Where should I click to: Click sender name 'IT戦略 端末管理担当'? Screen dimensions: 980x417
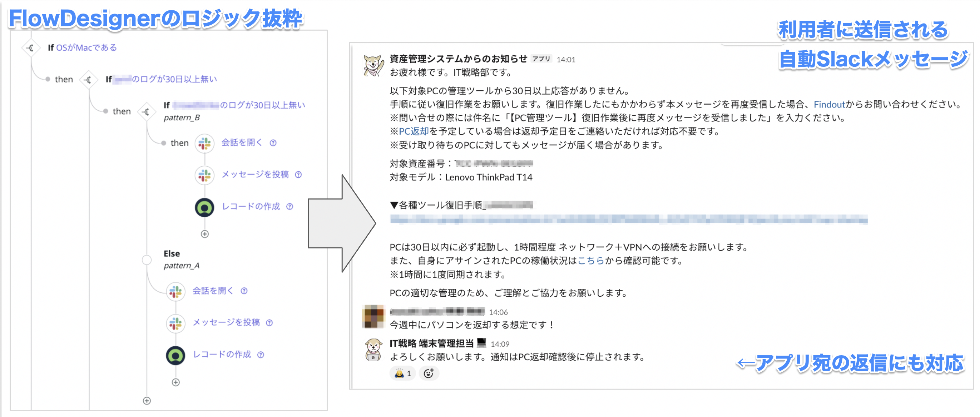pyautogui.click(x=431, y=344)
